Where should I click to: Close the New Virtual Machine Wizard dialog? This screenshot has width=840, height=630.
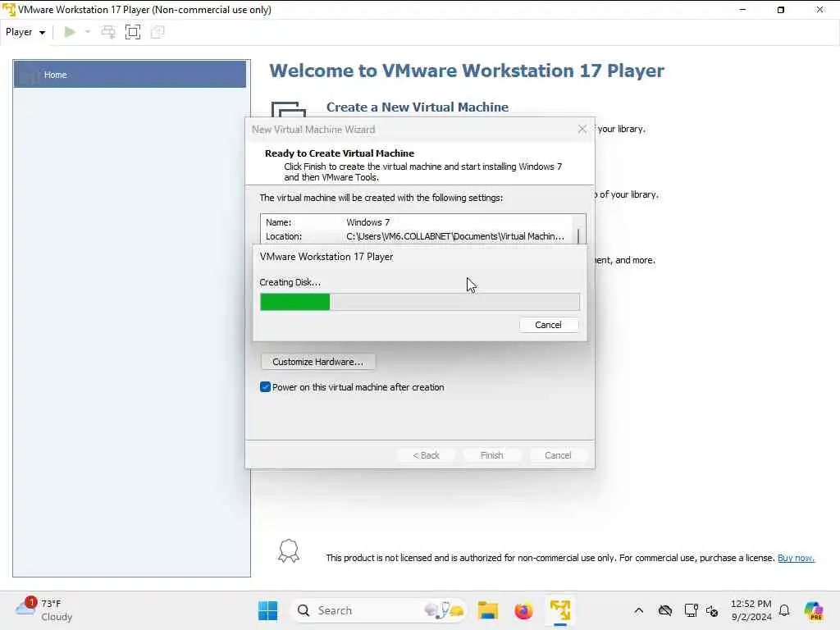582,129
